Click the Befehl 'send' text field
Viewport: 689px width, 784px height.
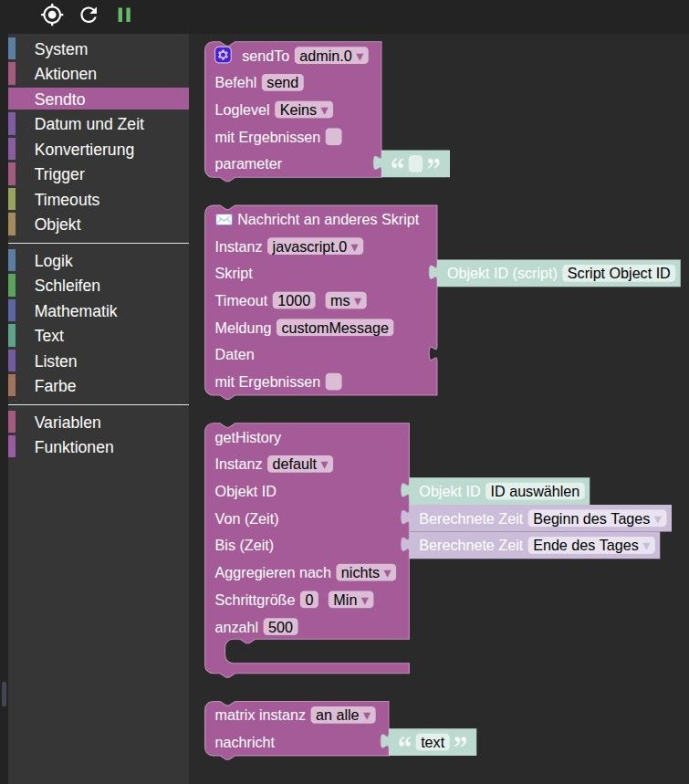click(x=283, y=82)
